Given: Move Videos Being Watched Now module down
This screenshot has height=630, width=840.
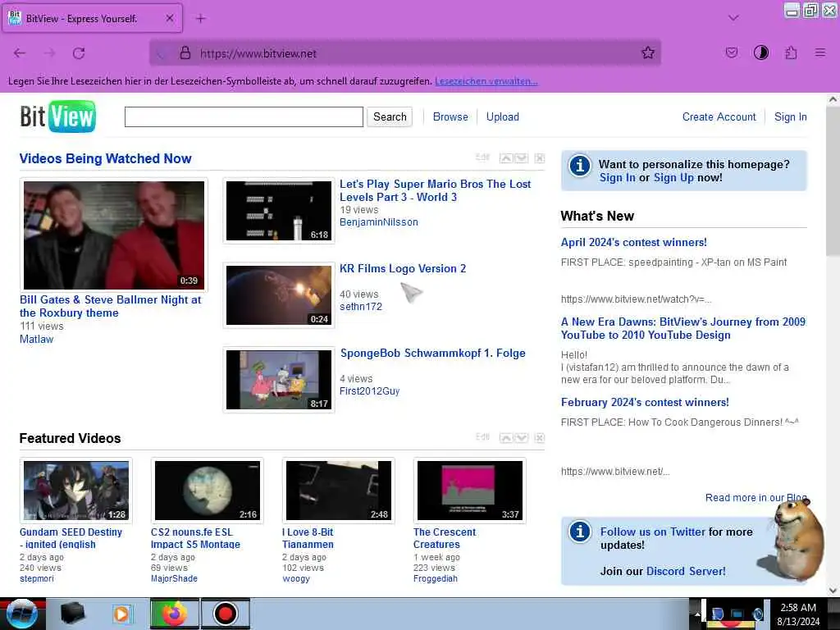Looking at the screenshot, I should [x=521, y=158].
